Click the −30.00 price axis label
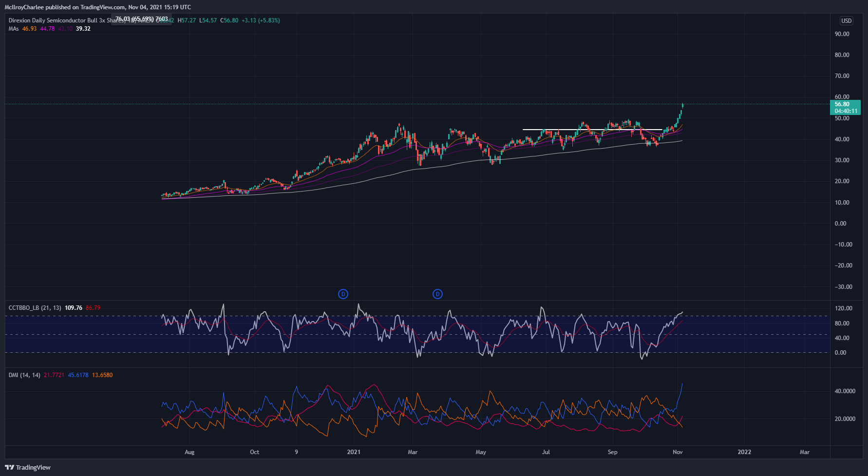 (x=843, y=287)
